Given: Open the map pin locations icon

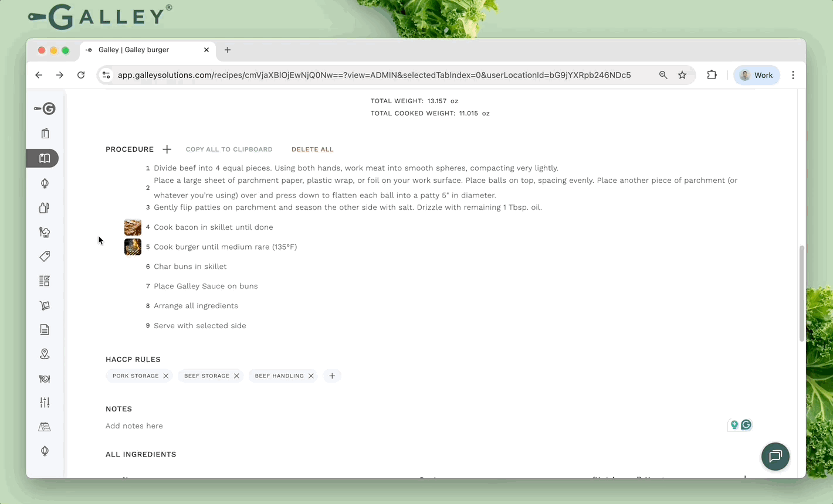Looking at the screenshot, I should (x=45, y=354).
